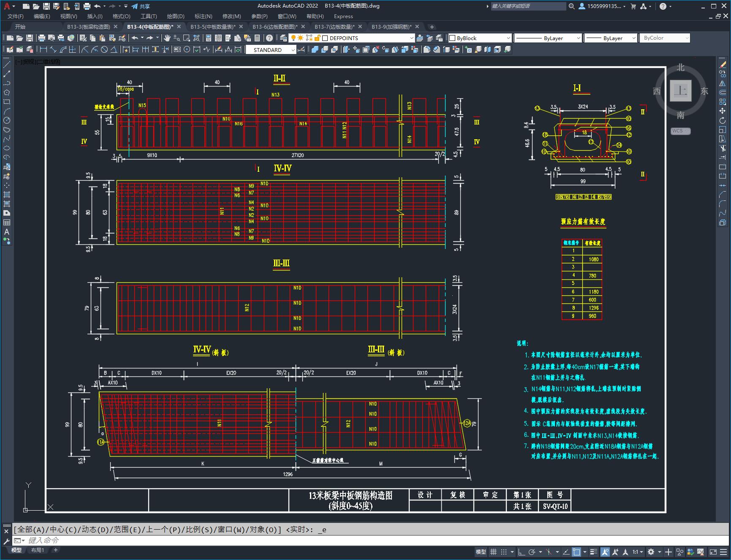Click the 共享 share button
This screenshot has width=731, height=560.
pyautogui.click(x=141, y=6)
